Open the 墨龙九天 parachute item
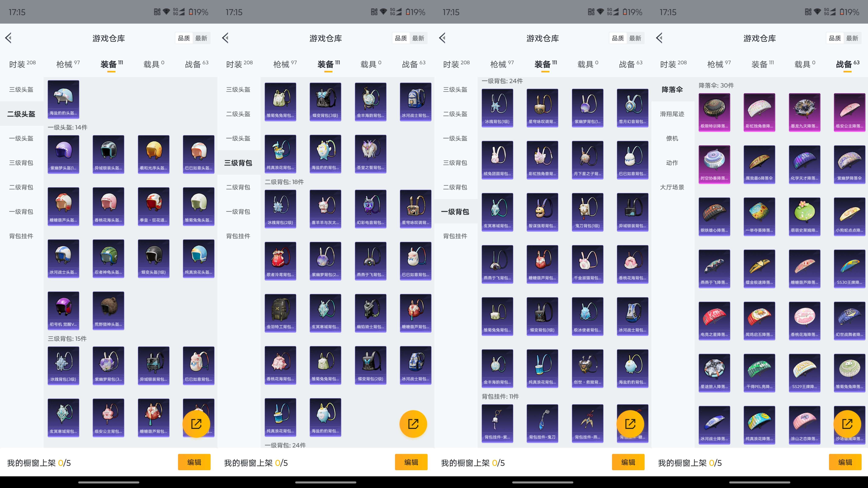 point(805,112)
